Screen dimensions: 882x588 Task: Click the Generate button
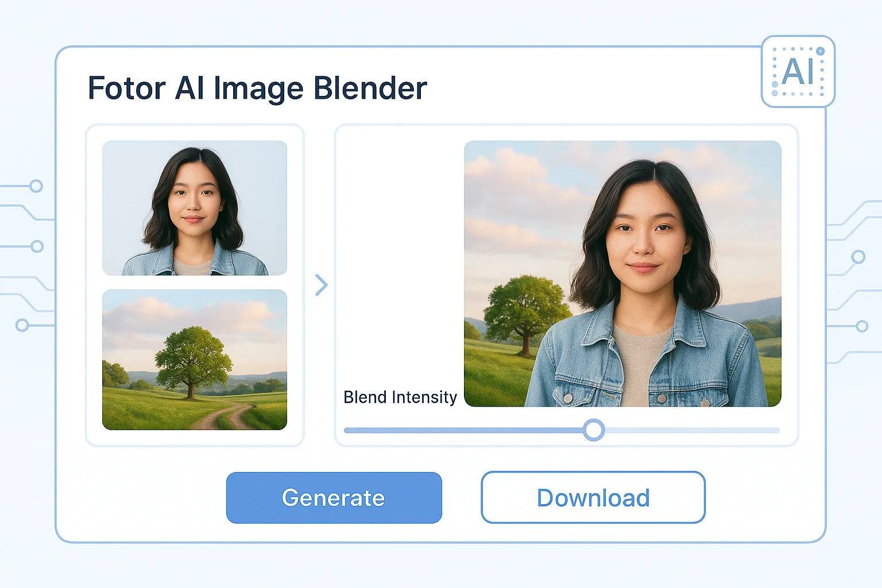coord(334,498)
